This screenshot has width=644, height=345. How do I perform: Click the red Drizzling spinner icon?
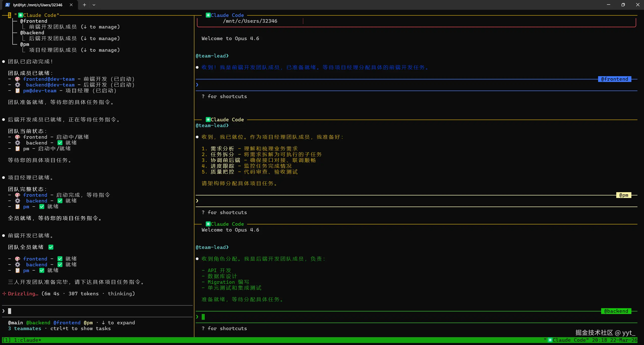pos(4,294)
